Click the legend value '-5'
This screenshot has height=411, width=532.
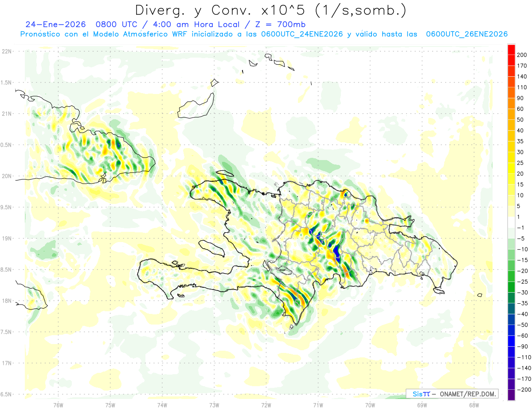(520, 239)
